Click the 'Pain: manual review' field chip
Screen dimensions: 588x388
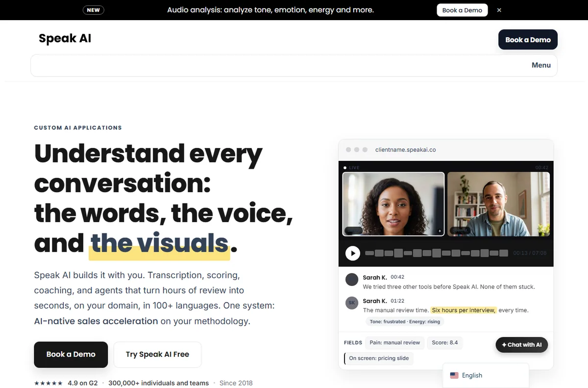(x=394, y=343)
